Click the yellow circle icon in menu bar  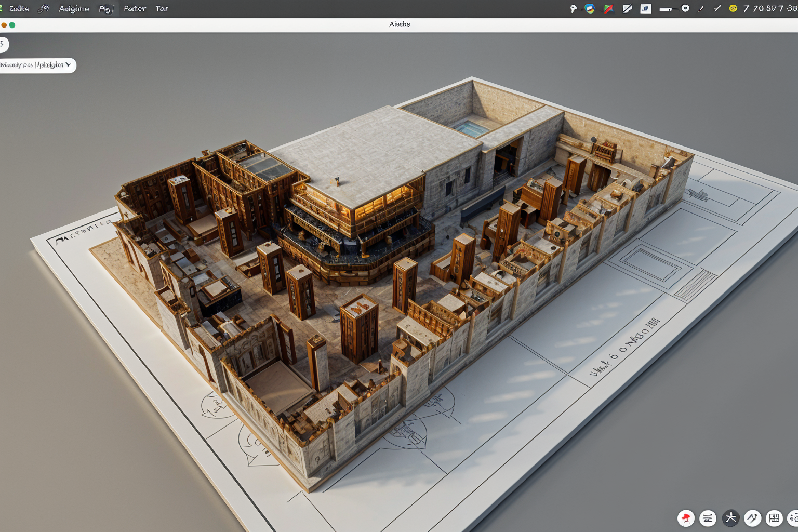(733, 9)
